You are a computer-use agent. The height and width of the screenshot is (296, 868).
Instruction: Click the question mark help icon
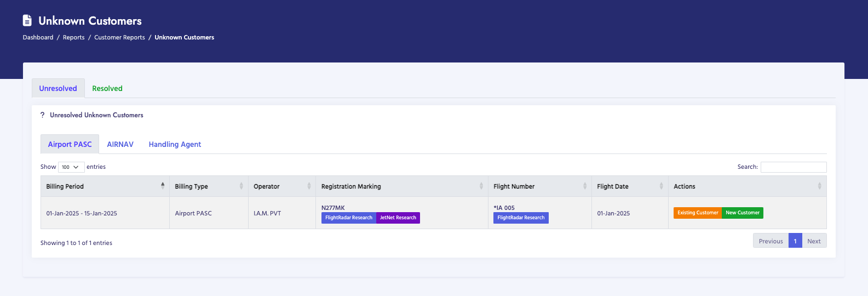[x=43, y=115]
